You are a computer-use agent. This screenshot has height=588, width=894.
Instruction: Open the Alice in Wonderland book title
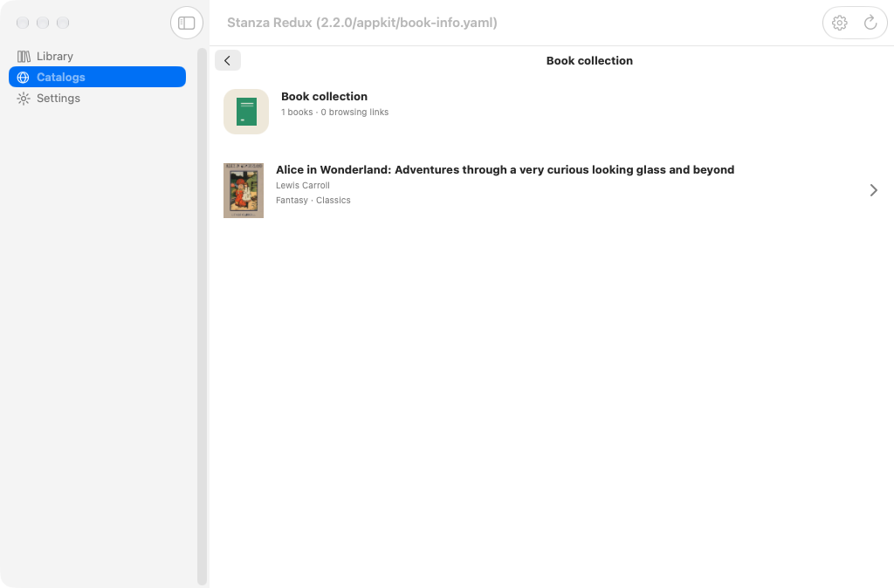[505, 170]
